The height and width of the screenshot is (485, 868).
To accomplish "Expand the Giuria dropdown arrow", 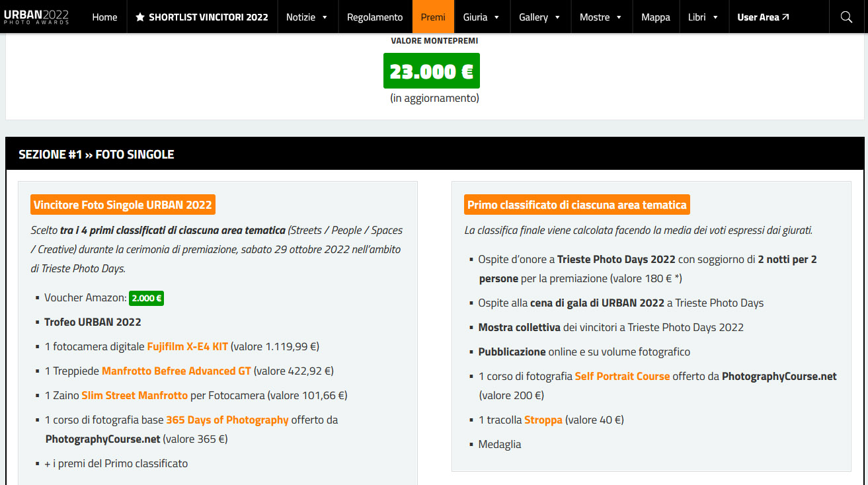I will (496, 18).
